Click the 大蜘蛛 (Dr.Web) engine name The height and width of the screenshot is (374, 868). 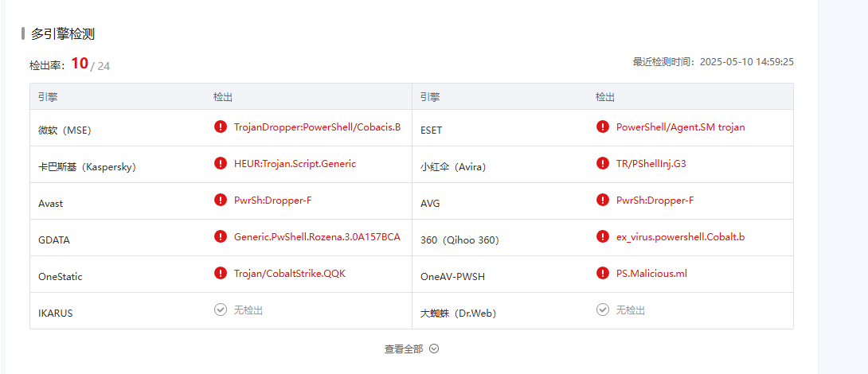pyautogui.click(x=458, y=314)
